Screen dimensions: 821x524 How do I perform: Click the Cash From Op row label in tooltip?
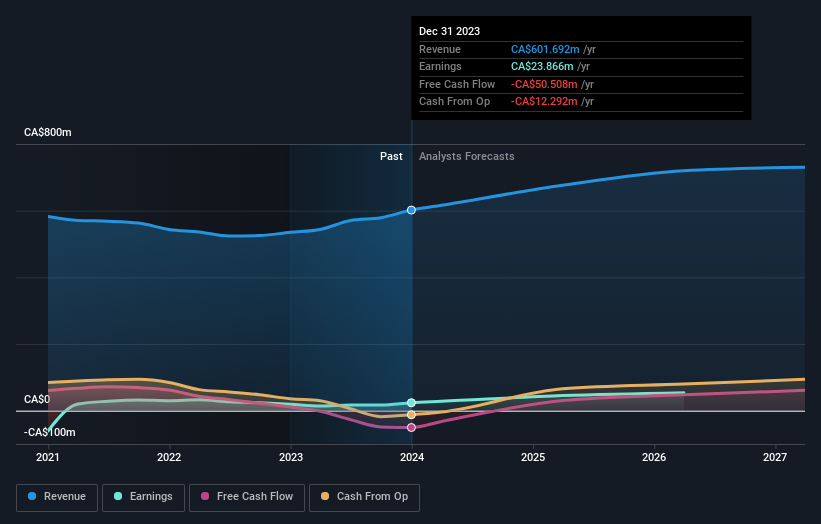(454, 102)
